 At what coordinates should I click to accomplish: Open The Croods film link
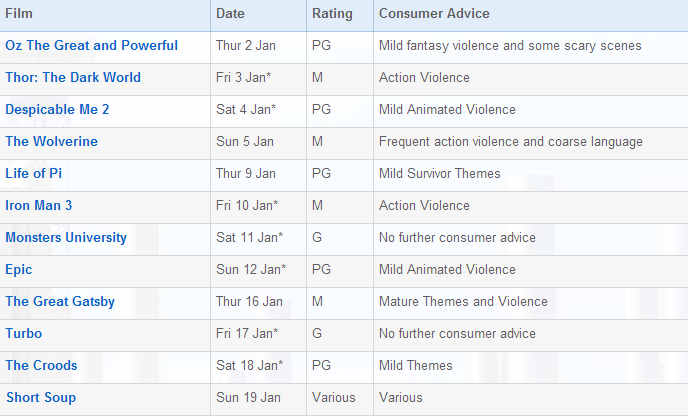(41, 366)
